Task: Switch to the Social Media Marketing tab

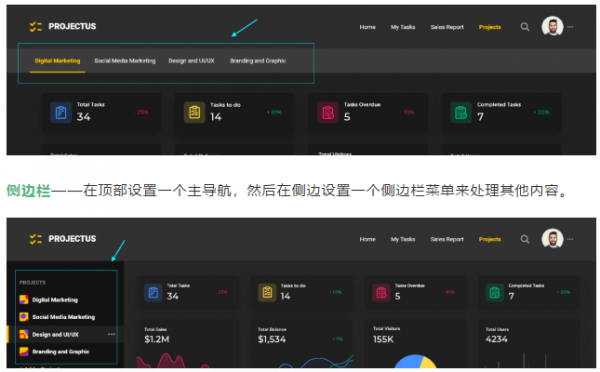Action: click(x=125, y=61)
